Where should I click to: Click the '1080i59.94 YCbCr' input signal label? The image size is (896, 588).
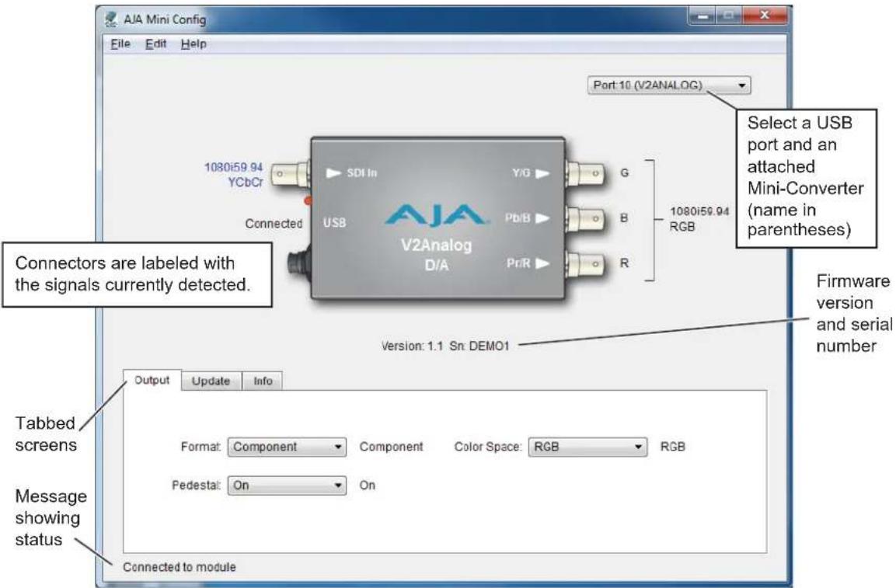[x=234, y=174]
